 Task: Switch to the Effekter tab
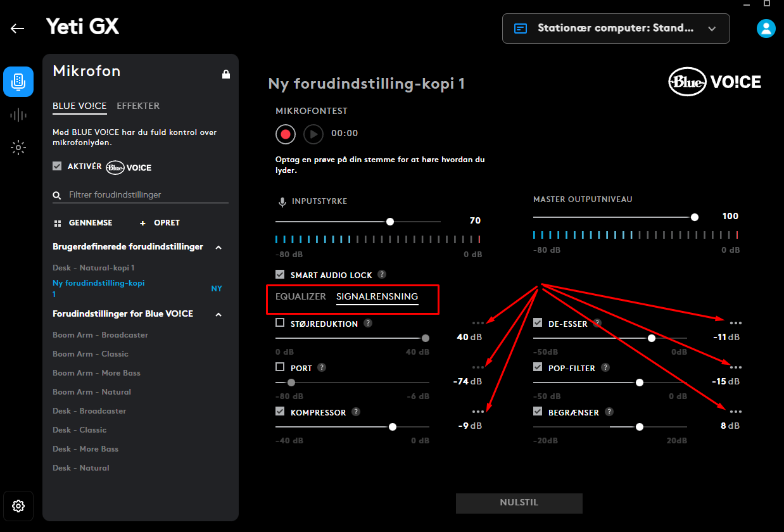tap(138, 106)
